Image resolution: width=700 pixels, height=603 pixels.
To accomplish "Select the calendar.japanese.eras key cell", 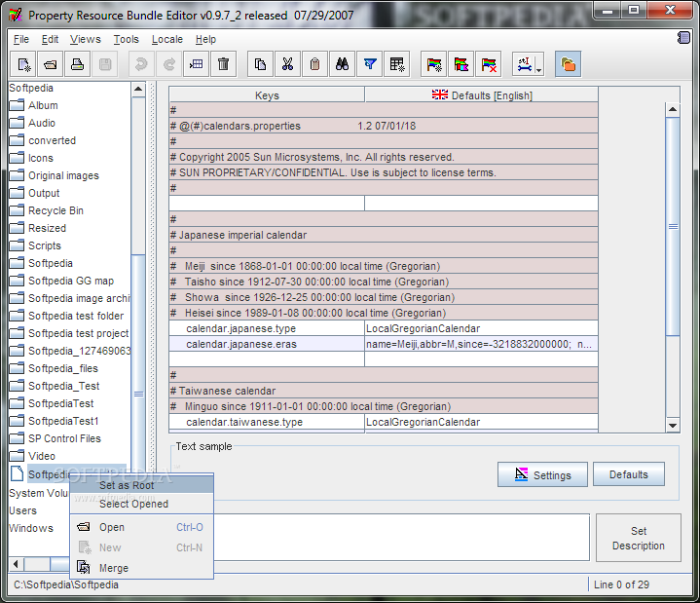I will click(x=267, y=344).
